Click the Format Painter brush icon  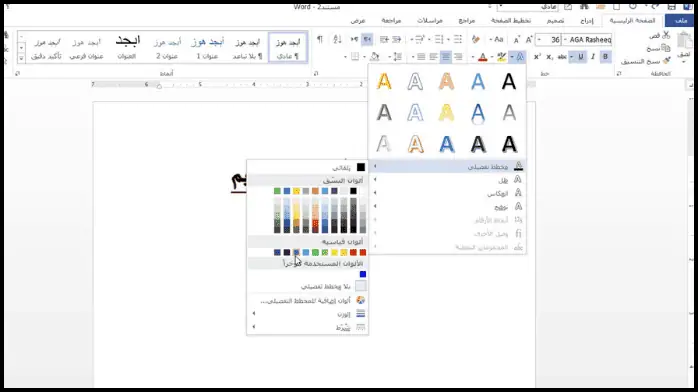(x=666, y=61)
